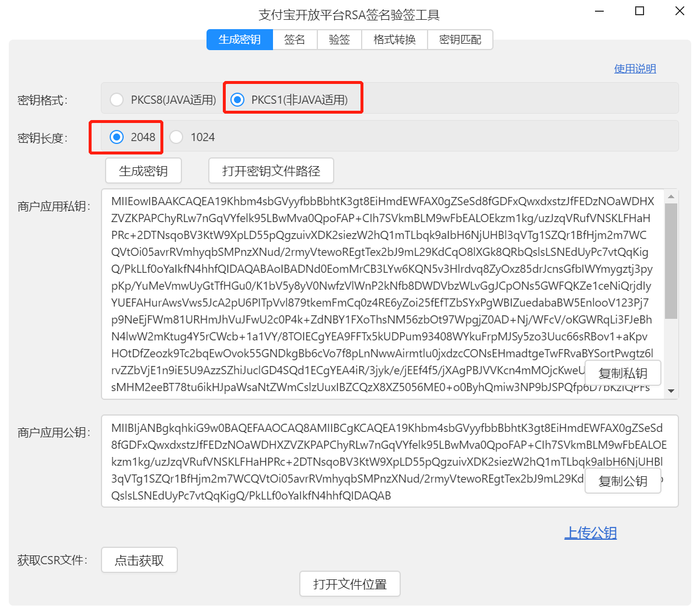Set key length to 1024
Screen dimensions: 700x612
tap(192, 137)
